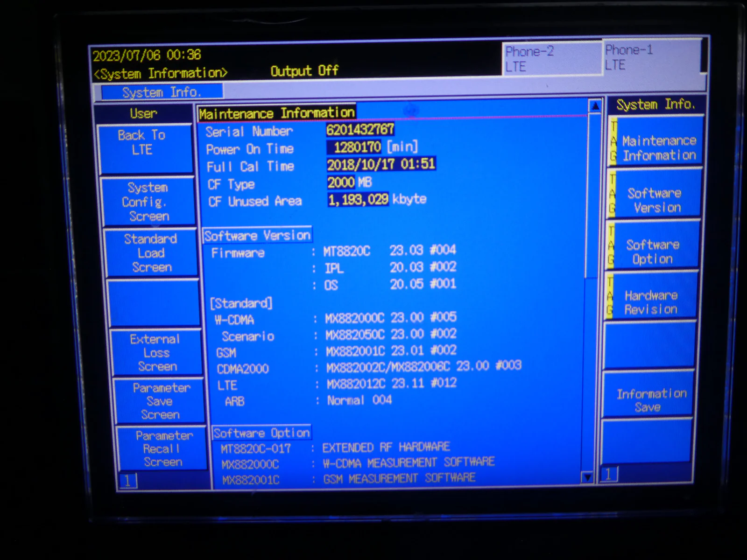This screenshot has height=560, width=747.
Task: Select the Power On Time value 1280170
Action: (354, 147)
